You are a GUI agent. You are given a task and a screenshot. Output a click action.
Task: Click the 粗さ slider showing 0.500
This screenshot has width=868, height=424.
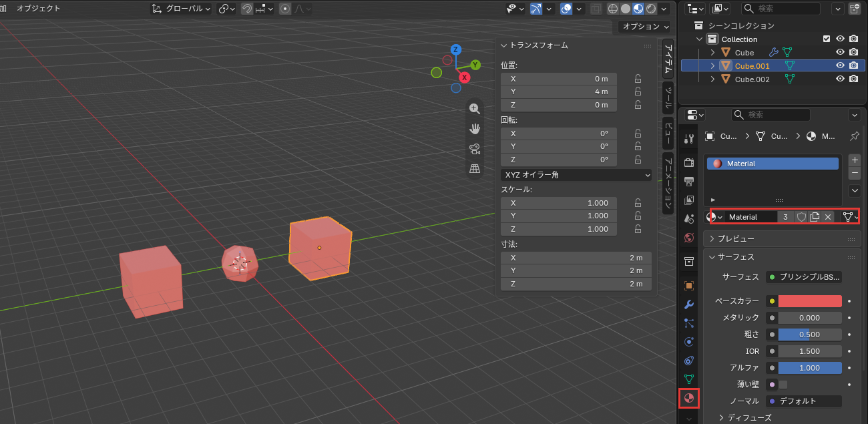pyautogui.click(x=810, y=335)
